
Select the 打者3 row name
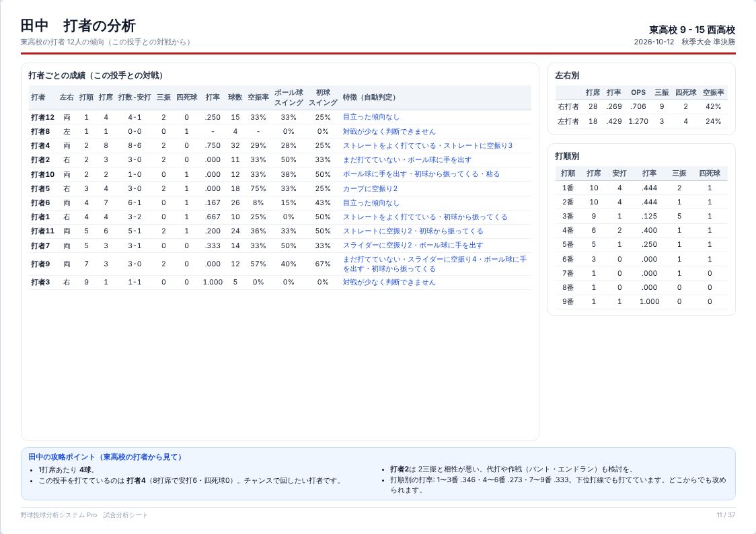[x=40, y=282]
